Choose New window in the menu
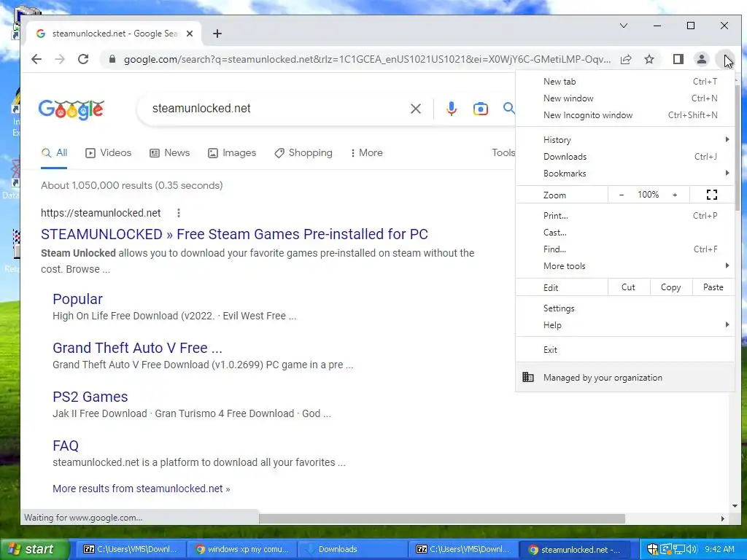 point(625,98)
